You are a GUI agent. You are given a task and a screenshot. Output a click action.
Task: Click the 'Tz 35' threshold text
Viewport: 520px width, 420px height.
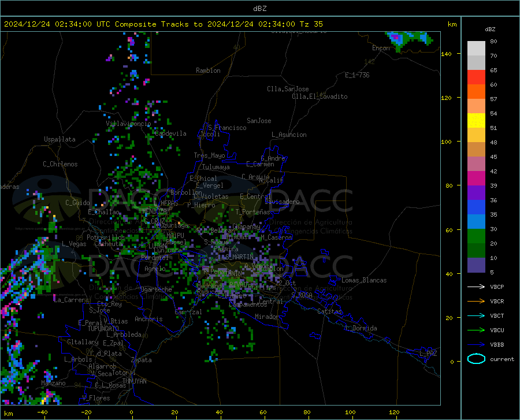point(311,24)
